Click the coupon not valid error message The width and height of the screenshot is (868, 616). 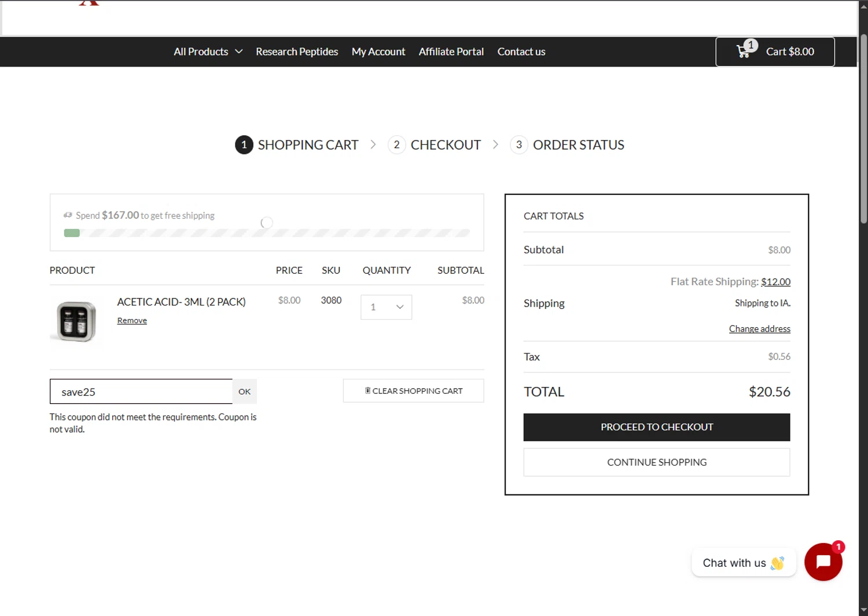coord(153,423)
